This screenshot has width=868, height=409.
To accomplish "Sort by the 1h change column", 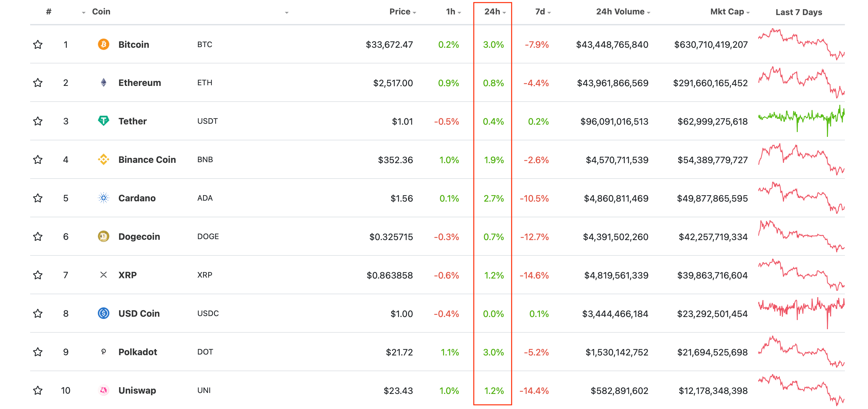I will pyautogui.click(x=453, y=12).
